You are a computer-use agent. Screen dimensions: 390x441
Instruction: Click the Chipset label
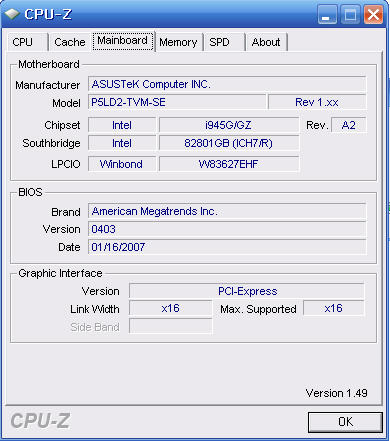(x=62, y=125)
